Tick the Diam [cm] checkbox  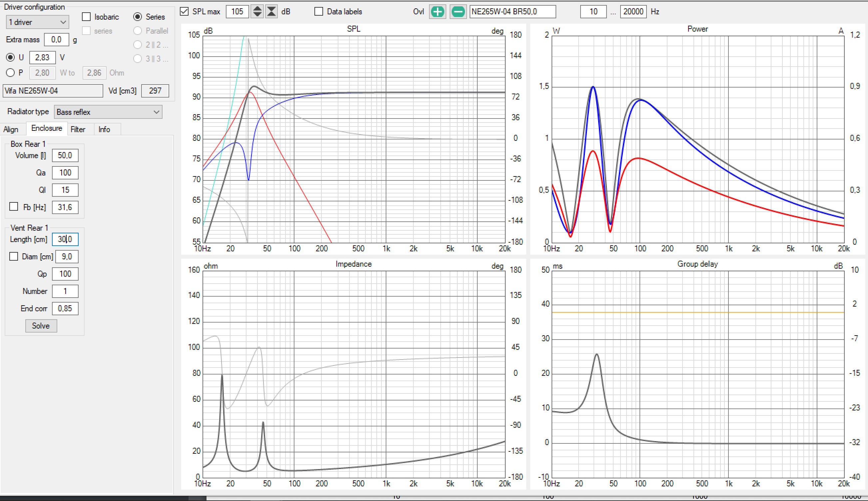click(x=14, y=256)
